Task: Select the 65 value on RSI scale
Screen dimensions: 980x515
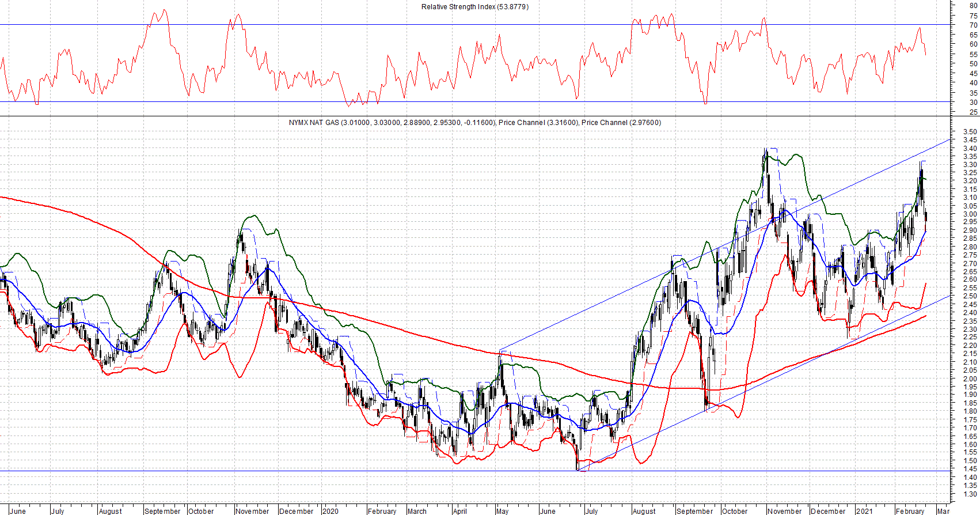Action: click(973, 35)
